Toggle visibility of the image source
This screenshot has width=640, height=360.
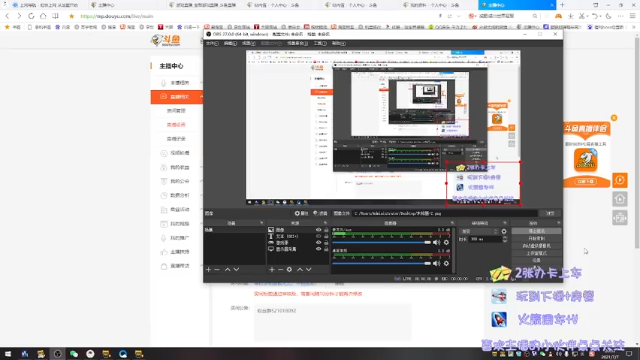pyautogui.click(x=318, y=230)
